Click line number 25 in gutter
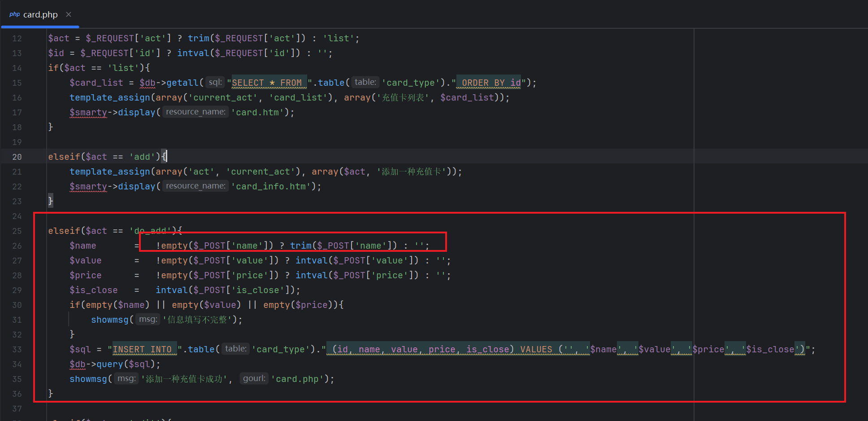The image size is (868, 421). (x=17, y=231)
